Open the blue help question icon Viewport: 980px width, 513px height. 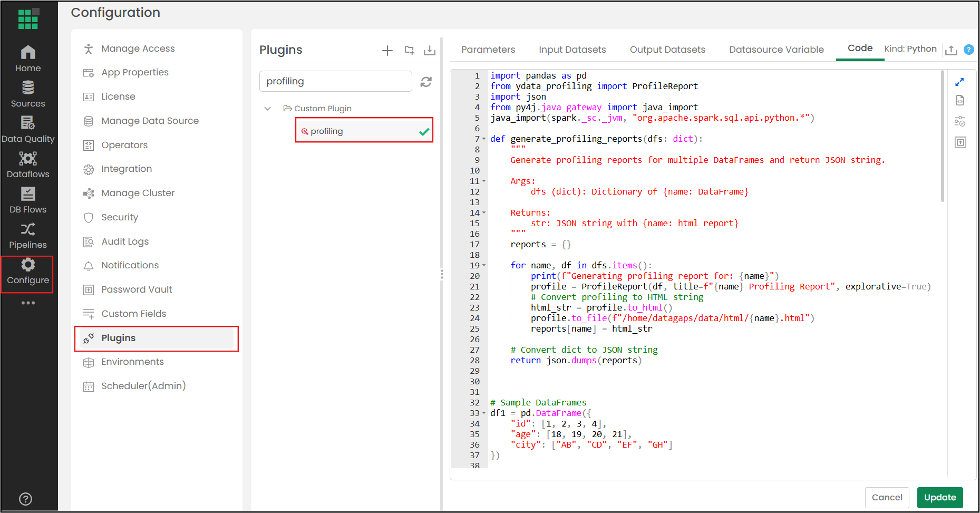coord(968,50)
